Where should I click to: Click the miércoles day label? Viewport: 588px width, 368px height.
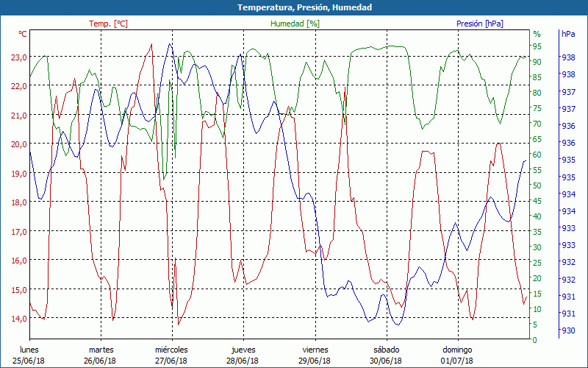pos(172,350)
